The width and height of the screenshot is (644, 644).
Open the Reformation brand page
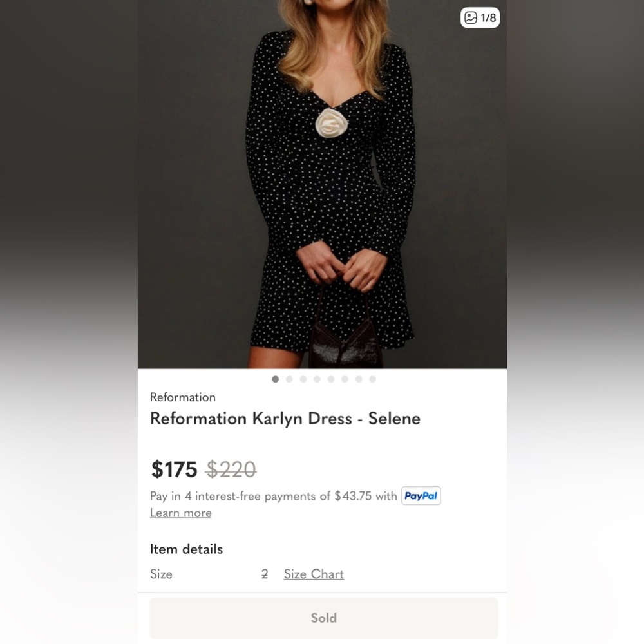[183, 397]
